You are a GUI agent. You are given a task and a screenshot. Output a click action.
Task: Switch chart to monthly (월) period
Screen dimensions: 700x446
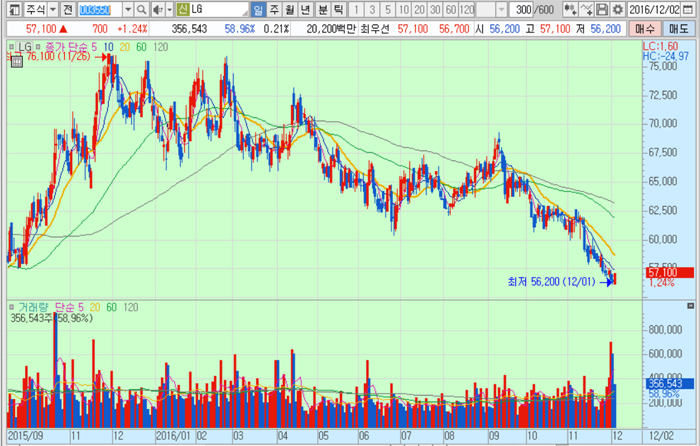coord(288,9)
